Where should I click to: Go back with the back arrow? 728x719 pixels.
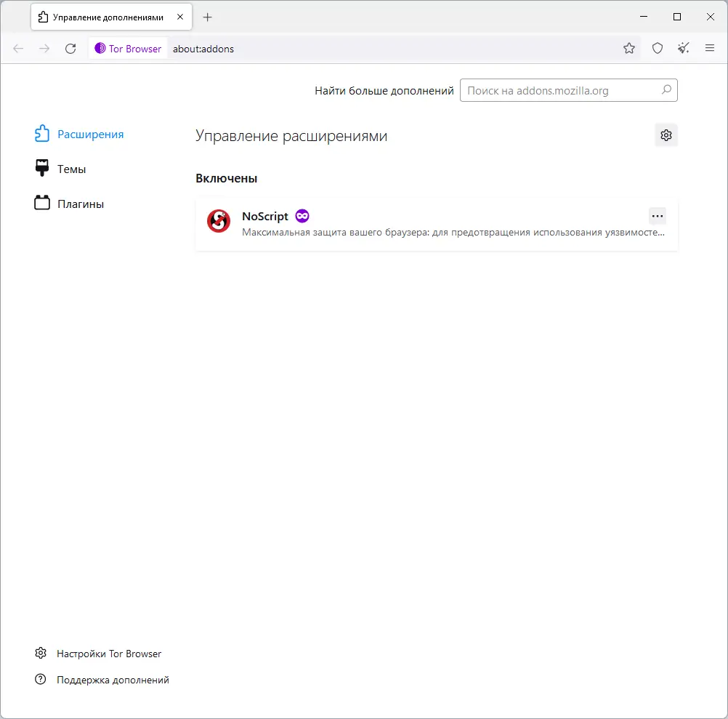pyautogui.click(x=18, y=48)
